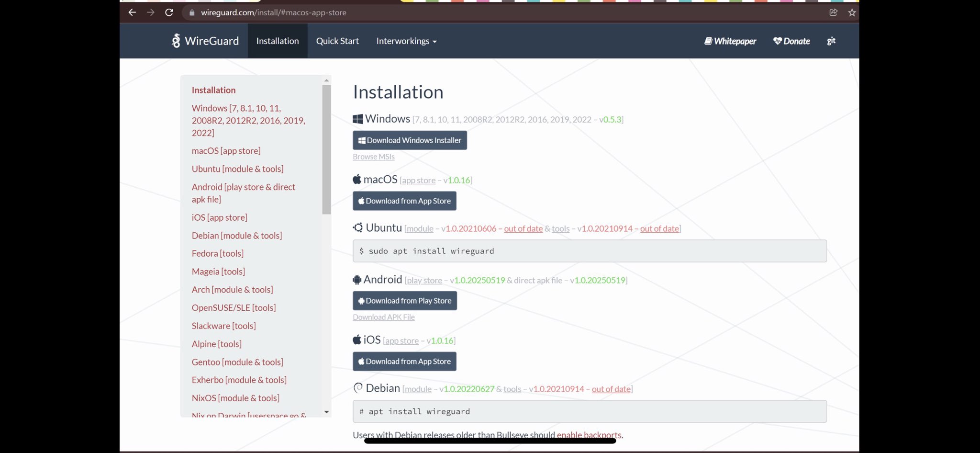Image resolution: width=980 pixels, height=453 pixels.
Task: Select Android entry in sidebar
Action: pos(244,193)
